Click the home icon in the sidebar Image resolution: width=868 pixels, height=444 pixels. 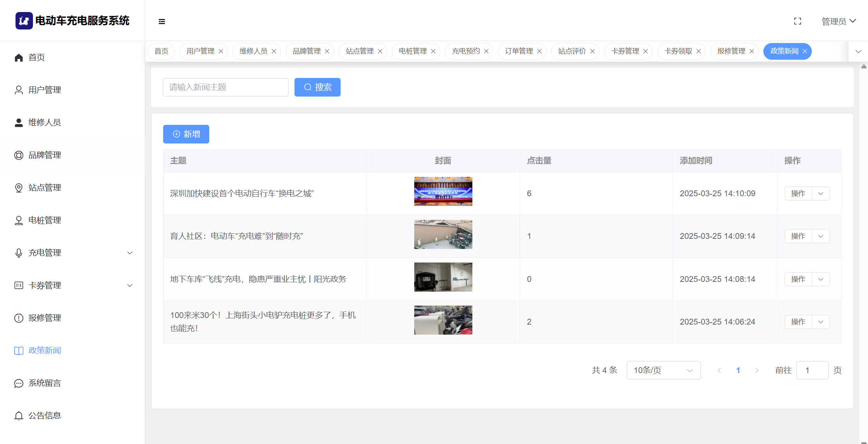pos(19,58)
